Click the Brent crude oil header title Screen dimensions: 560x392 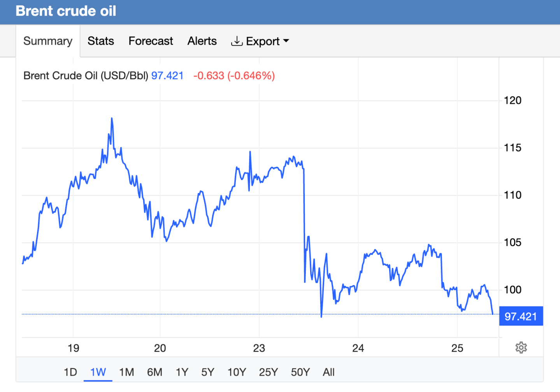[66, 11]
